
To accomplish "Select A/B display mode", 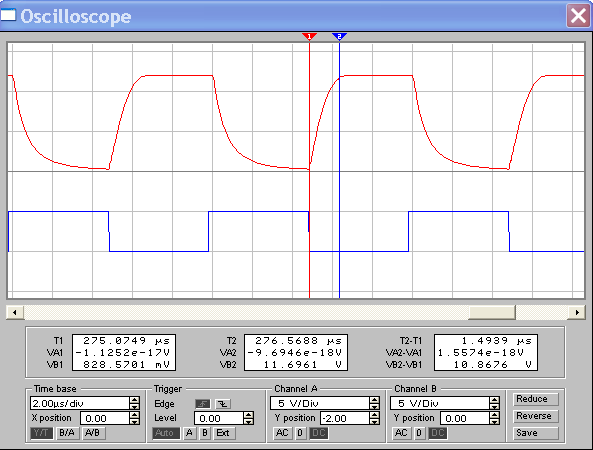I will tap(93, 433).
